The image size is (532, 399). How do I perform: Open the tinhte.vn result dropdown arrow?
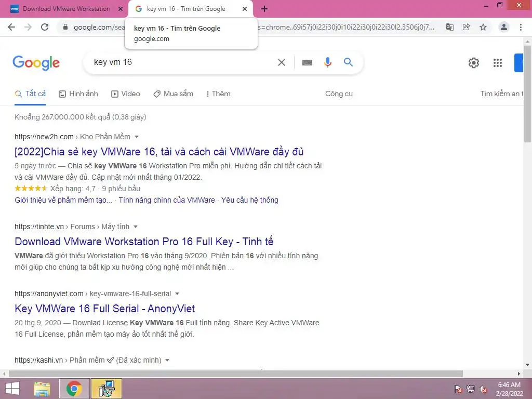[x=136, y=227]
